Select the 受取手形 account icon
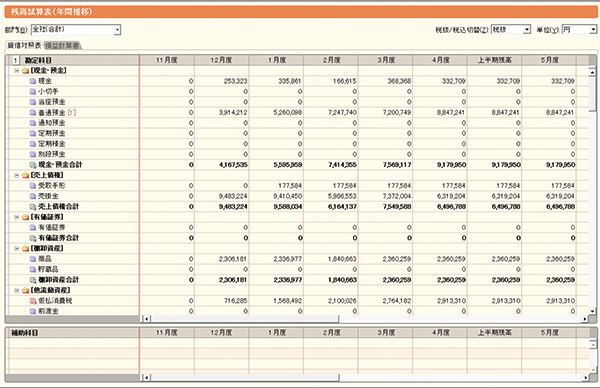This screenshot has height=388, width=600. click(x=33, y=186)
